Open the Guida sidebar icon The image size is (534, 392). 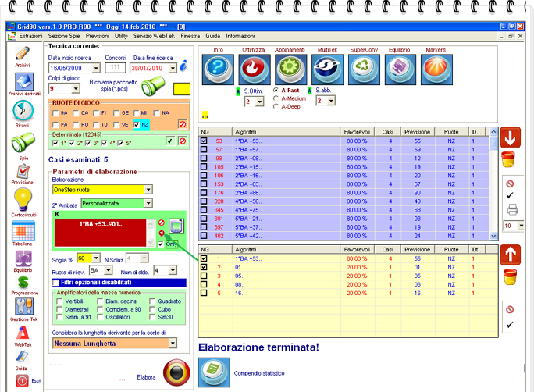click(22, 357)
